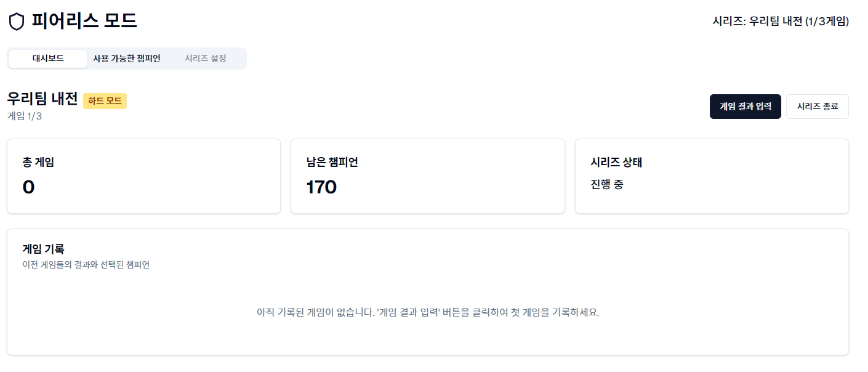868x372 pixels.
Task: Click the number 170 in 남은 챔피언
Action: point(320,187)
